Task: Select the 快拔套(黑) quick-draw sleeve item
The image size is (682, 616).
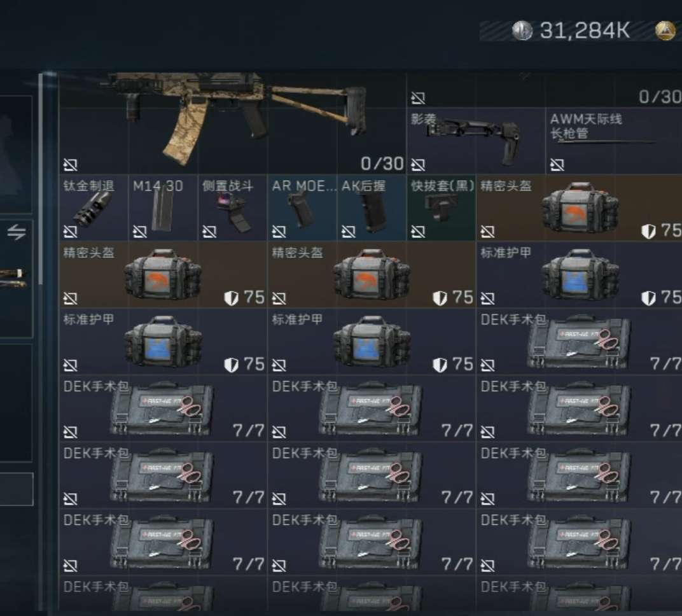Action: click(x=442, y=207)
